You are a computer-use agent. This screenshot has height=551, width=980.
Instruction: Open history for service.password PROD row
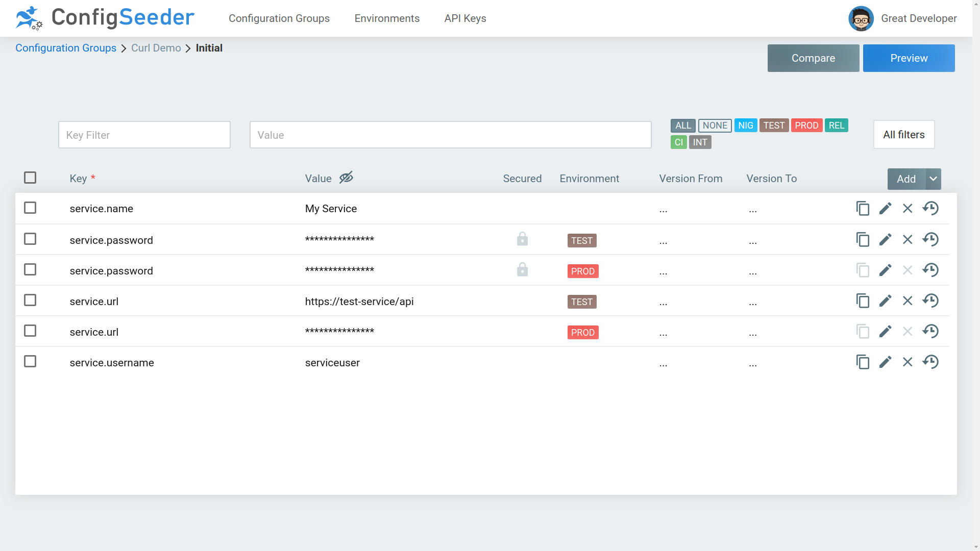[x=930, y=270]
